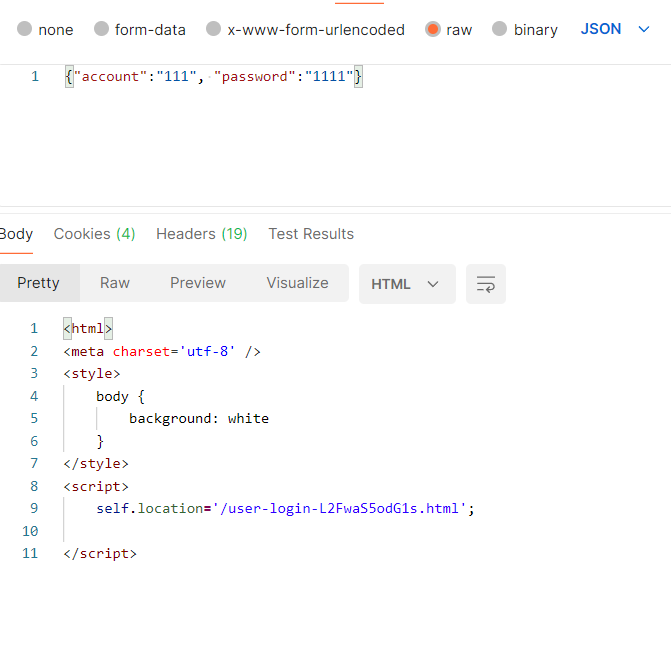Viewport: 671px width, 664px height.
Task: Click the meta charset line in response
Action: (162, 351)
